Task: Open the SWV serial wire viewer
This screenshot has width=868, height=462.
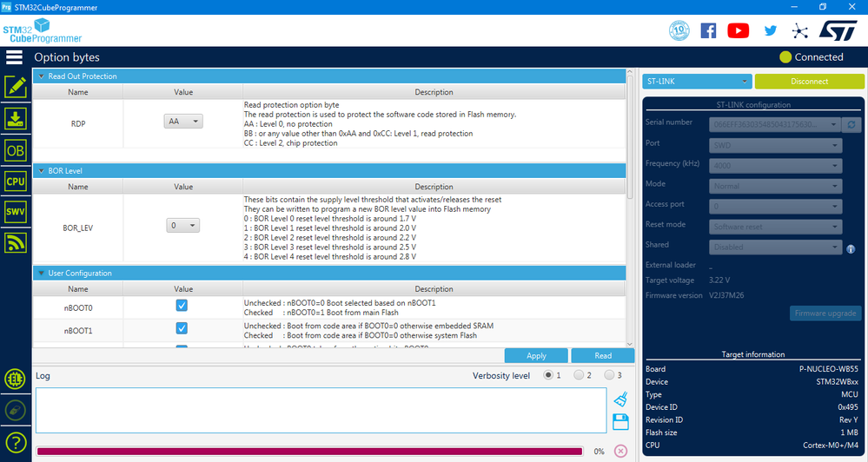Action: [16, 211]
